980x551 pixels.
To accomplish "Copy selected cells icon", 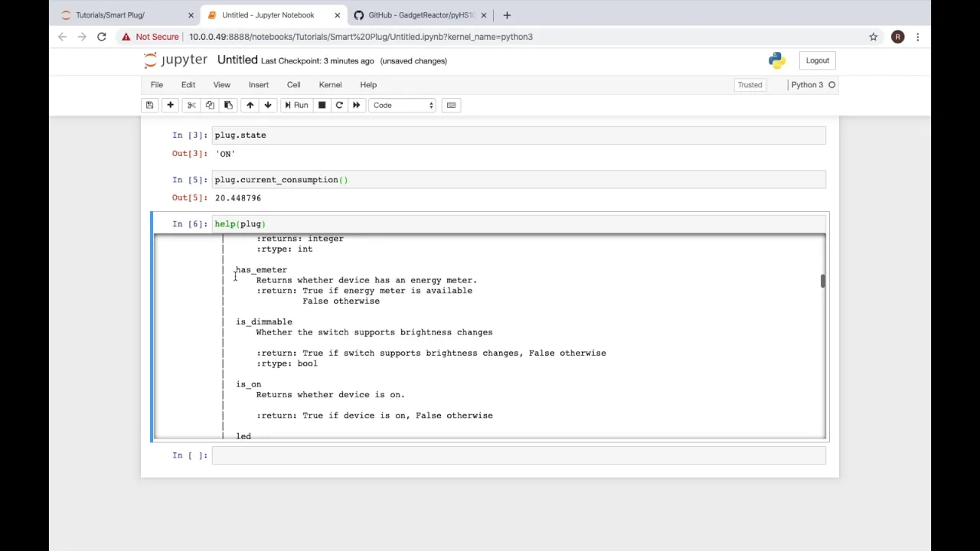I will (x=210, y=105).
